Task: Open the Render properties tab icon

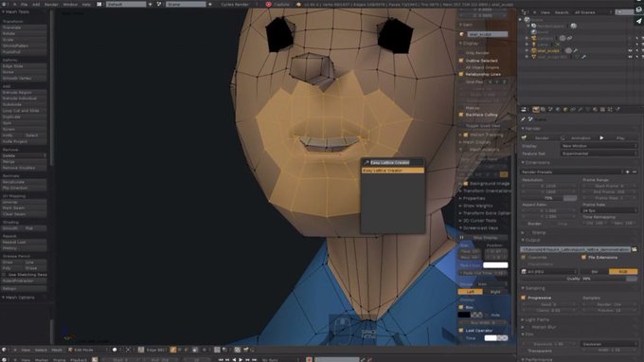Action: coord(536,110)
